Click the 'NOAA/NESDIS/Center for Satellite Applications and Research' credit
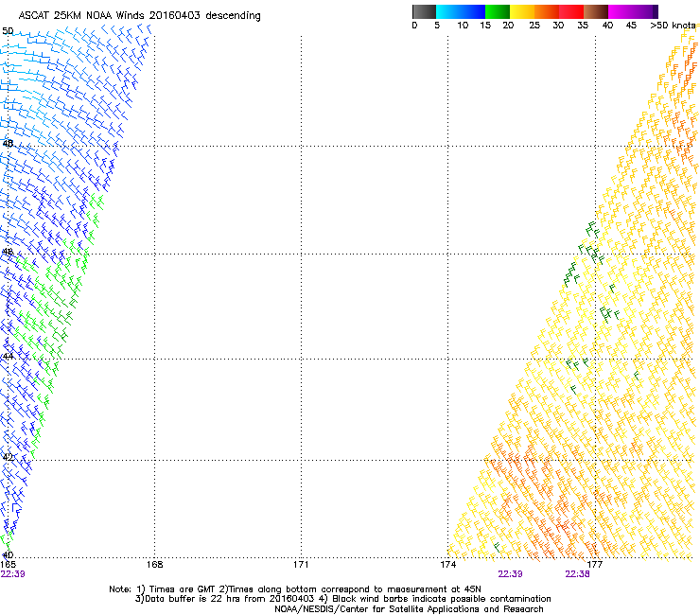Screen dimensions: 700x615 (409, 609)
